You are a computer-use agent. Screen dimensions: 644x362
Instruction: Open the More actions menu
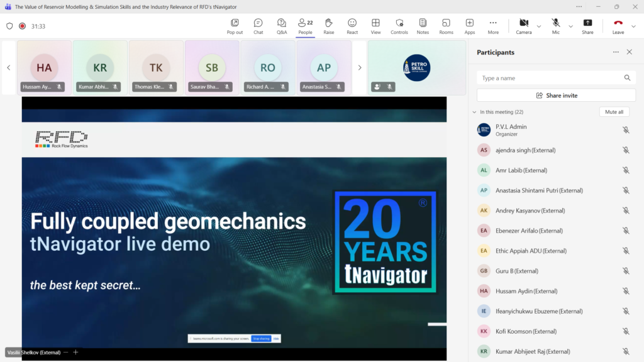point(493,26)
